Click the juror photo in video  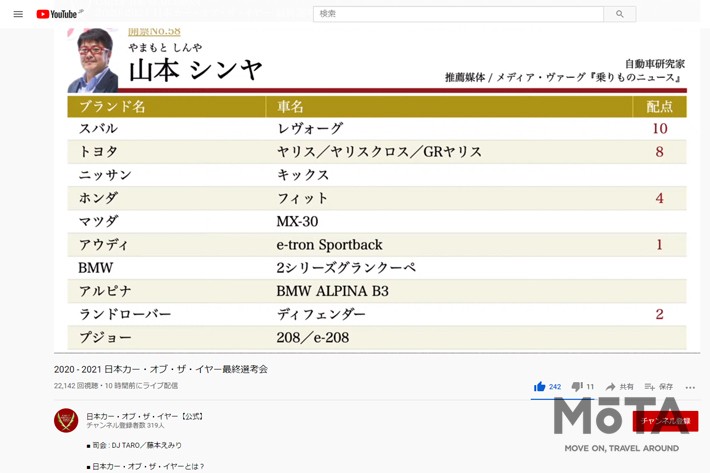pyautogui.click(x=93, y=60)
